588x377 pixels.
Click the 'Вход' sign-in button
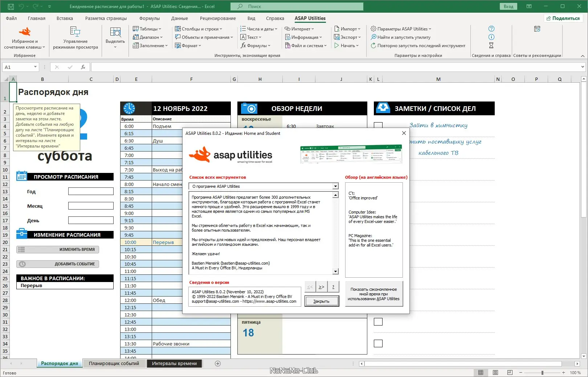click(509, 7)
